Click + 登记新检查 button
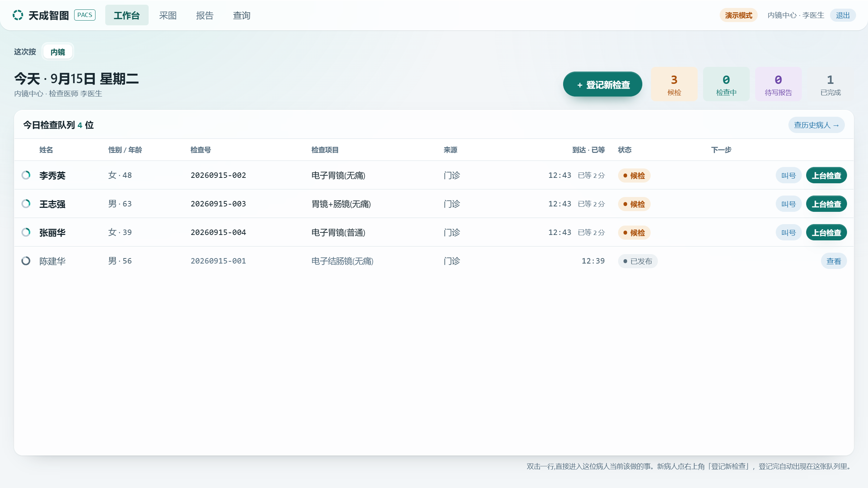The image size is (868, 488). coord(603,85)
